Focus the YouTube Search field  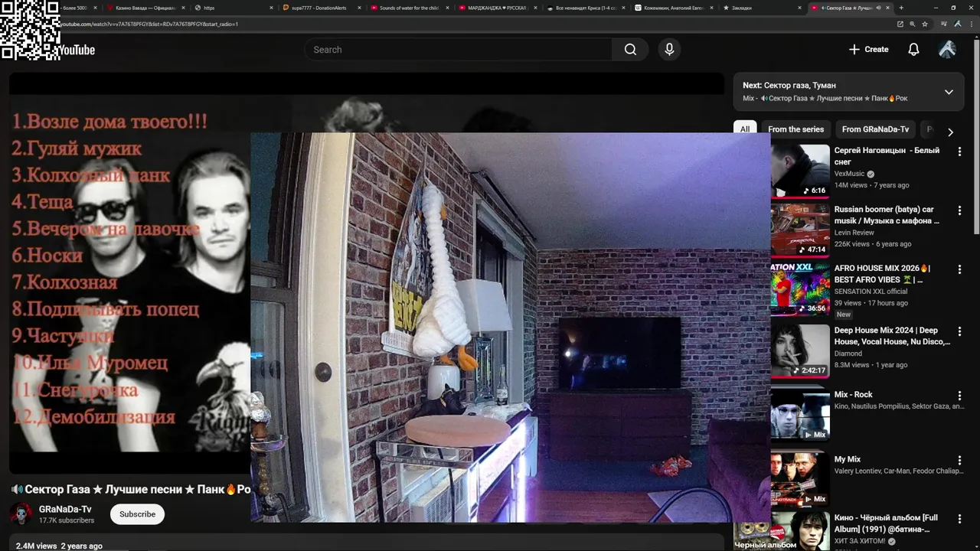point(459,50)
